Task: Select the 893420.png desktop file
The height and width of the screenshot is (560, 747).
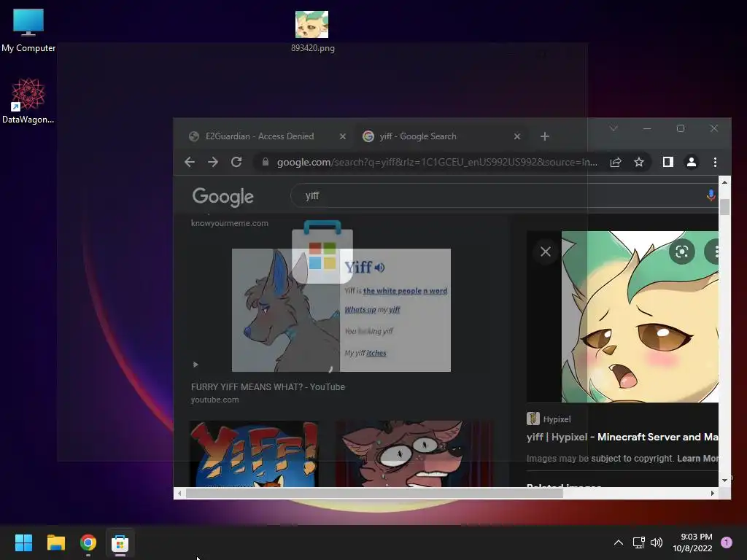Action: (x=312, y=31)
